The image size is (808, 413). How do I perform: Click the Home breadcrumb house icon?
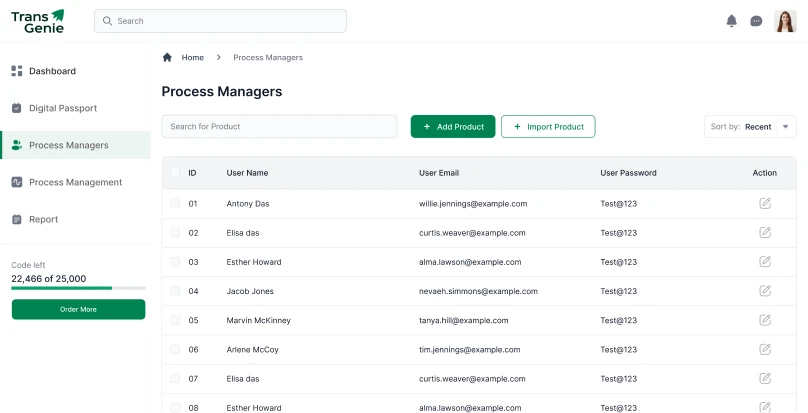pos(167,57)
